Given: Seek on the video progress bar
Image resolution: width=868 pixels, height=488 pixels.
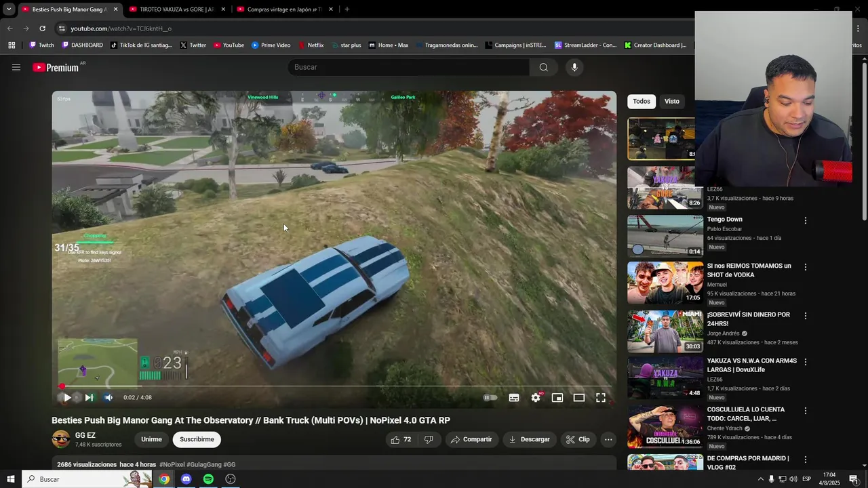Looking at the screenshot, I should click(334, 387).
